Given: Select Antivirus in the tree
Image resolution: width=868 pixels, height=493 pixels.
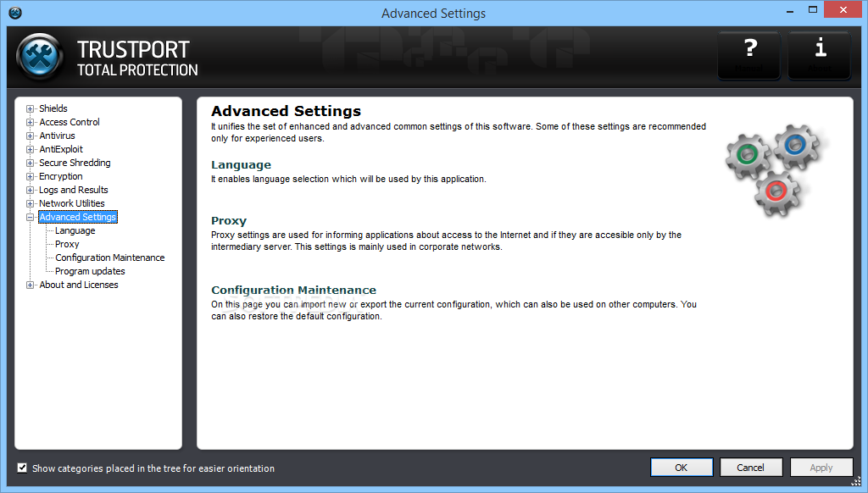Looking at the screenshot, I should (x=57, y=136).
